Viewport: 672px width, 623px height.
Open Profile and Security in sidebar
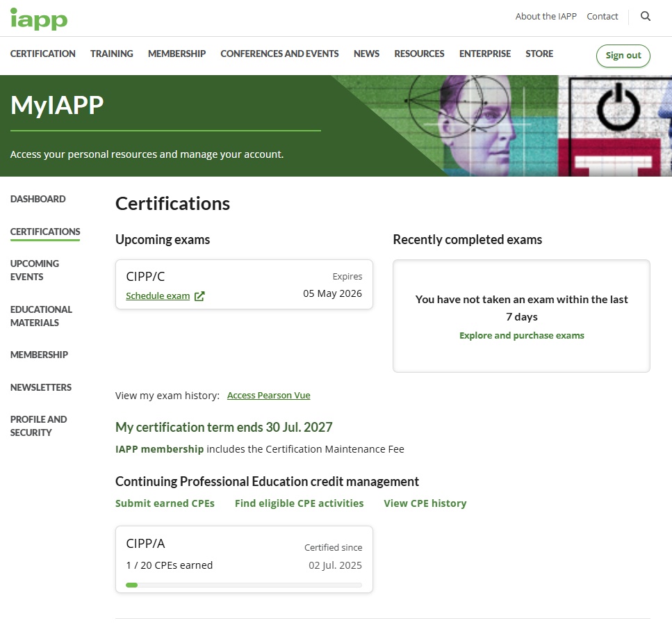(x=39, y=426)
